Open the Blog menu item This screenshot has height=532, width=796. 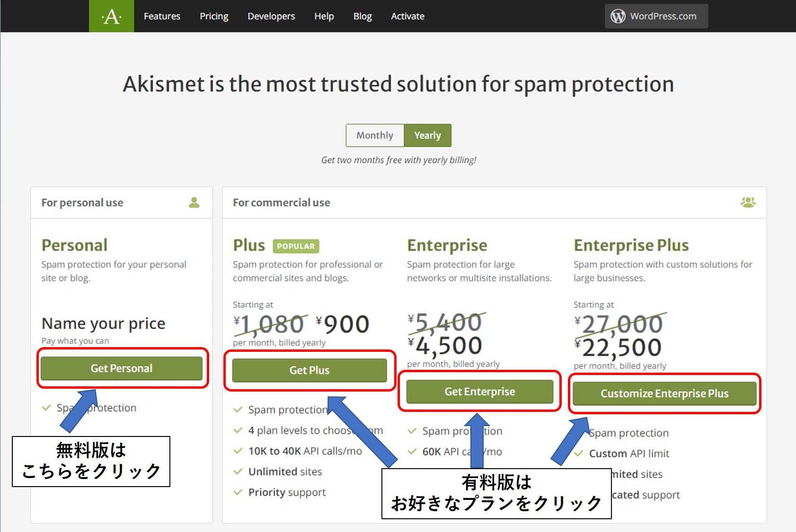coord(363,16)
